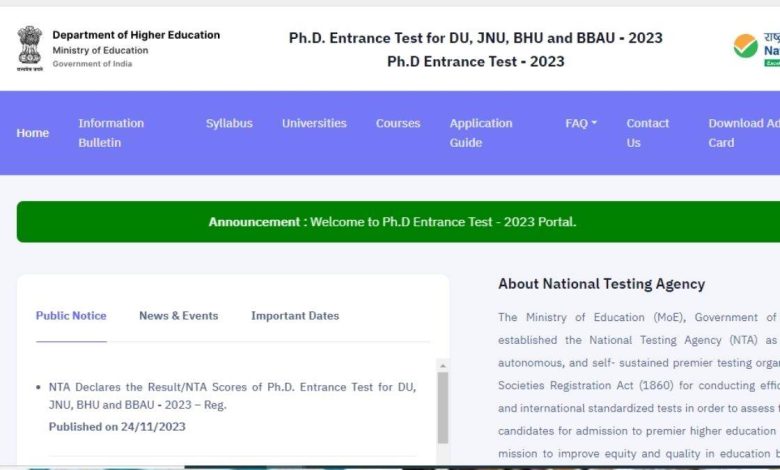Go to the Syllabus page
Screen dimensions: 780x470
(229, 123)
